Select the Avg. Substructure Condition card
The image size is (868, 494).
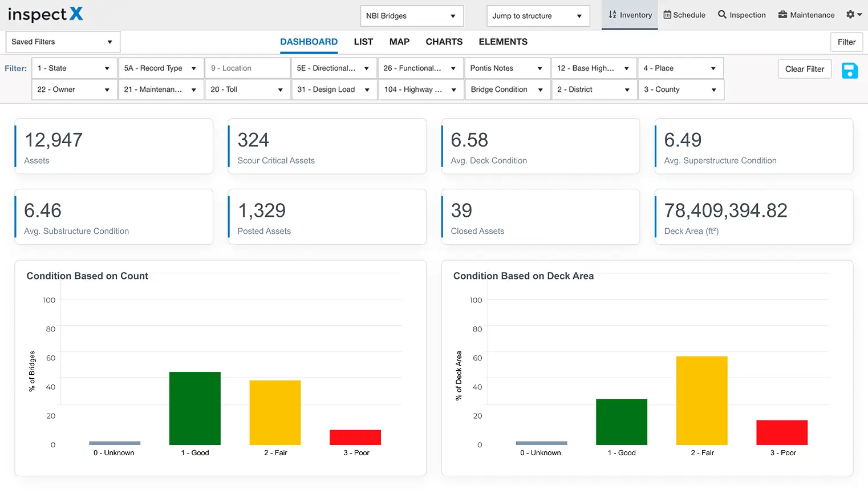(x=113, y=217)
